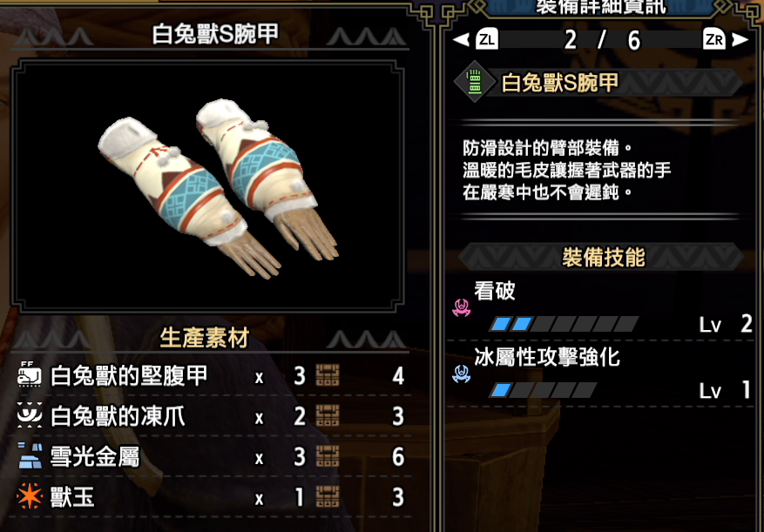Click the ZR next page button
Image resolution: width=764 pixels, height=532 pixels.
(x=713, y=39)
